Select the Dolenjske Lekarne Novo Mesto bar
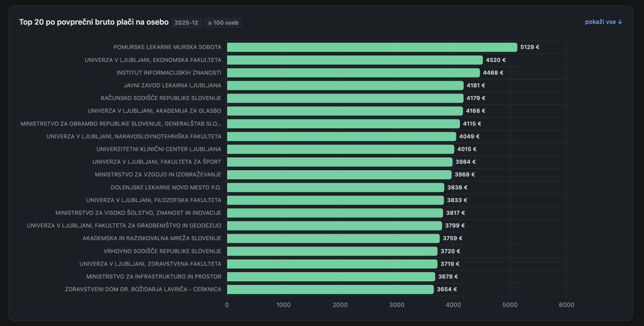Viewport: 644px width, 326px height. click(x=335, y=187)
